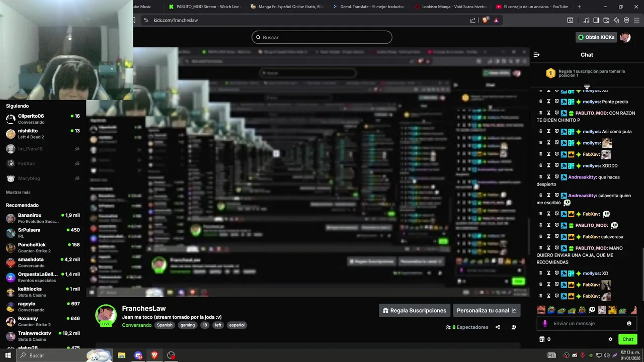The width and height of the screenshot is (644, 362).
Task: Click the add-user icon next to share
Action: 514,327
